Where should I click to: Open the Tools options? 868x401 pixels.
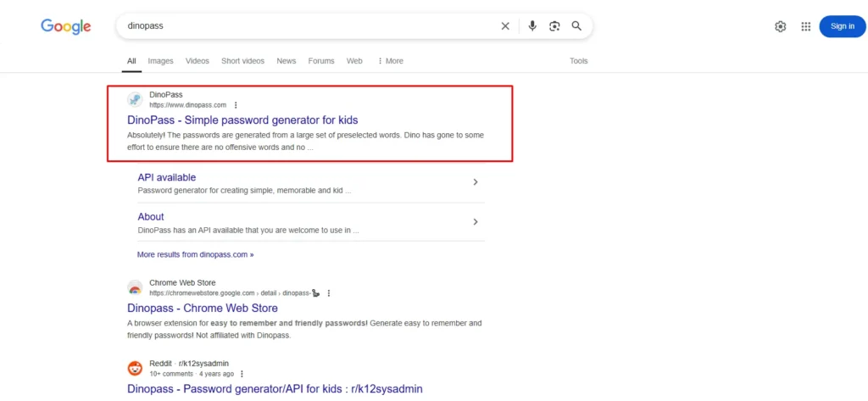click(x=578, y=61)
